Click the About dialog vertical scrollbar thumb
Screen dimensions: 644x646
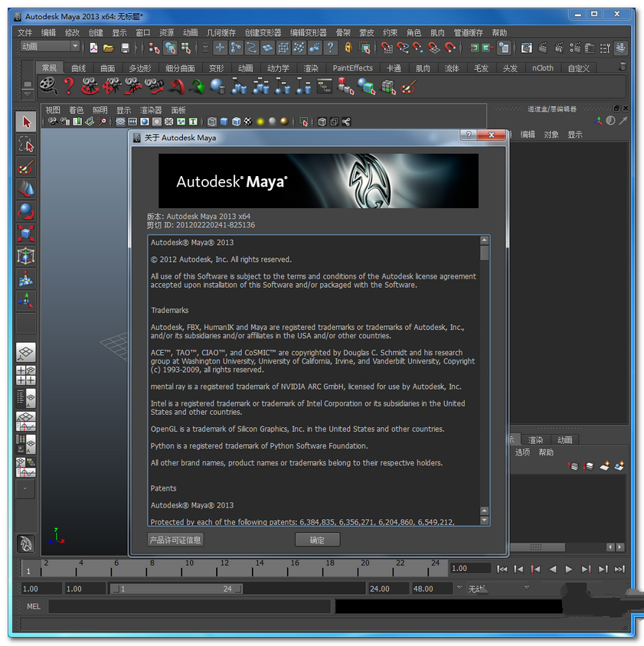pos(485,253)
